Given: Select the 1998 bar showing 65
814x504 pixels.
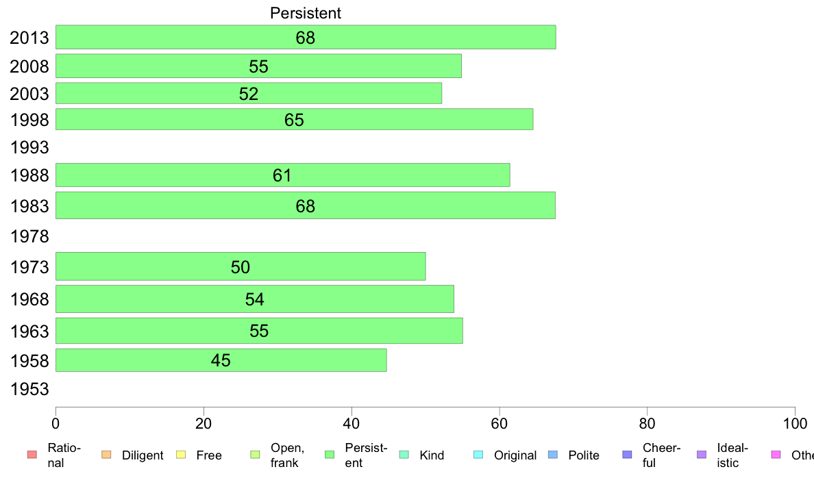Looking at the screenshot, I should tap(295, 119).
